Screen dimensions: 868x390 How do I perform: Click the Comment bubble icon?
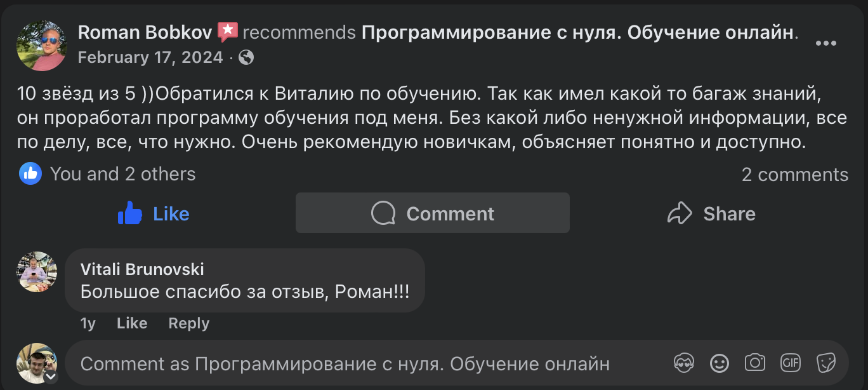click(382, 213)
